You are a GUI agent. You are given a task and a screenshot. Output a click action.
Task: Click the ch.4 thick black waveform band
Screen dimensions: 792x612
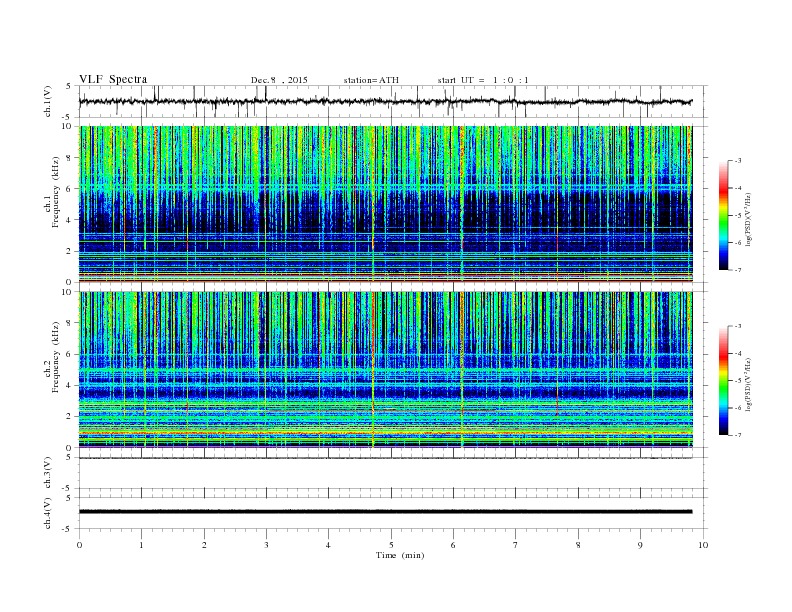click(385, 512)
